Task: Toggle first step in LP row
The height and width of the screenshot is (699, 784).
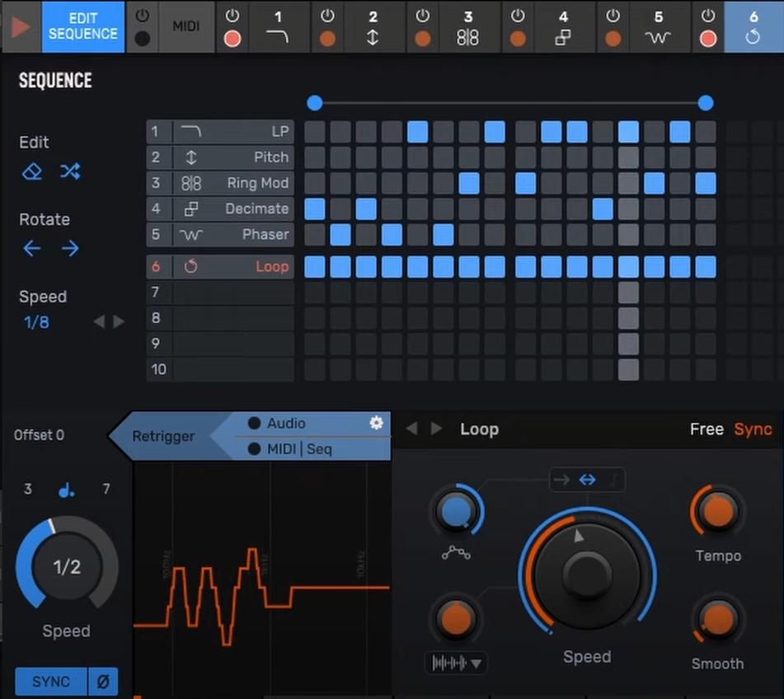Action: [x=314, y=132]
